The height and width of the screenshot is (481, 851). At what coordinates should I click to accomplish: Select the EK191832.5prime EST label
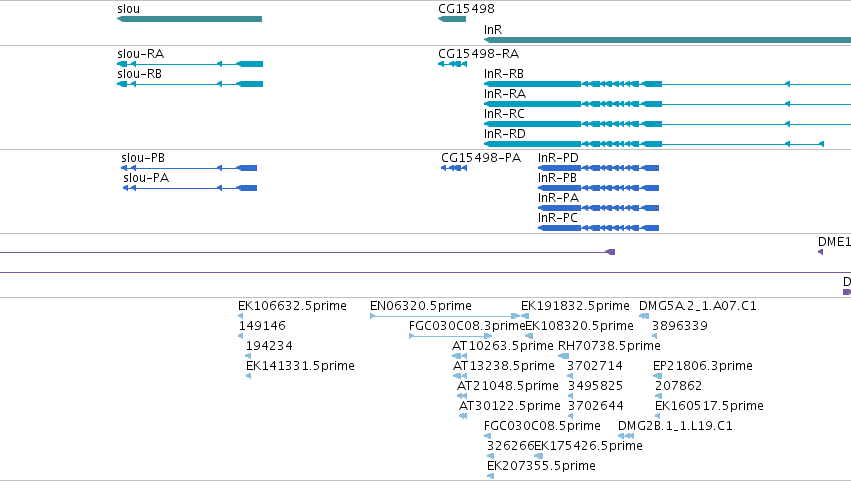[x=575, y=306]
